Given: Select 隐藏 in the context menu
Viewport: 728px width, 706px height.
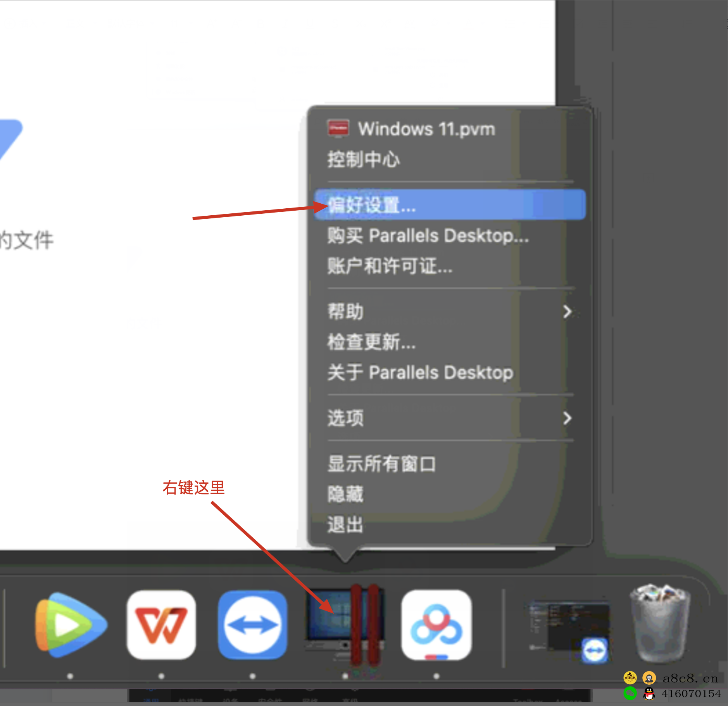Looking at the screenshot, I should tap(450, 494).
